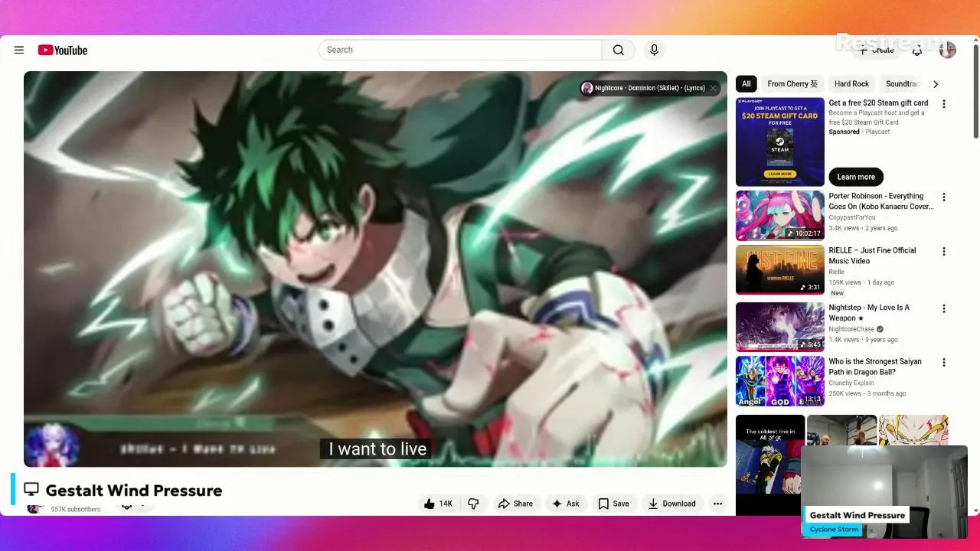This screenshot has height=551, width=980.
Task: Select the Soundtracks filter chip
Action: click(902, 83)
